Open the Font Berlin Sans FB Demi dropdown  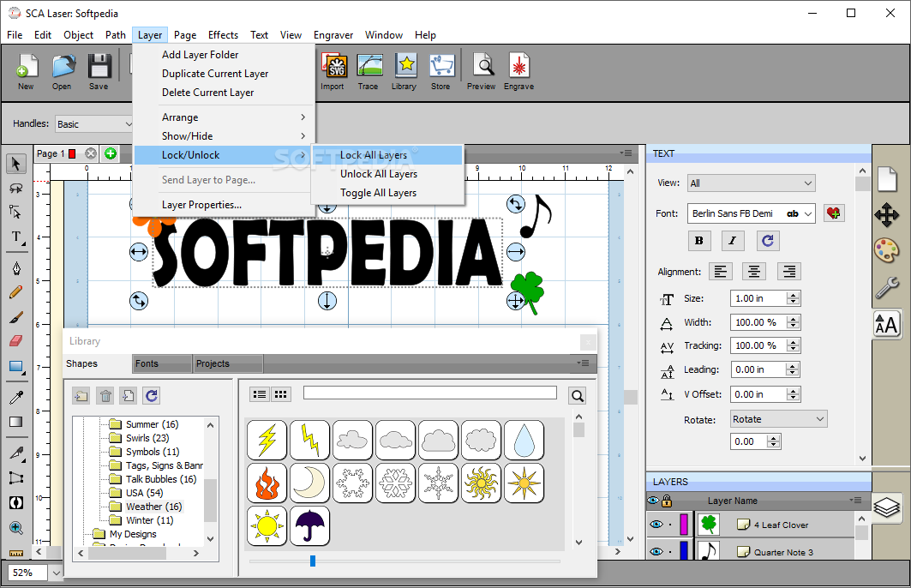(752, 213)
